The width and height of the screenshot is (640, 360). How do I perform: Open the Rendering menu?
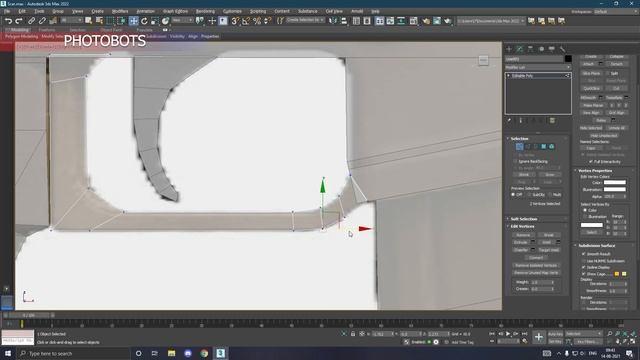[x=205, y=11]
